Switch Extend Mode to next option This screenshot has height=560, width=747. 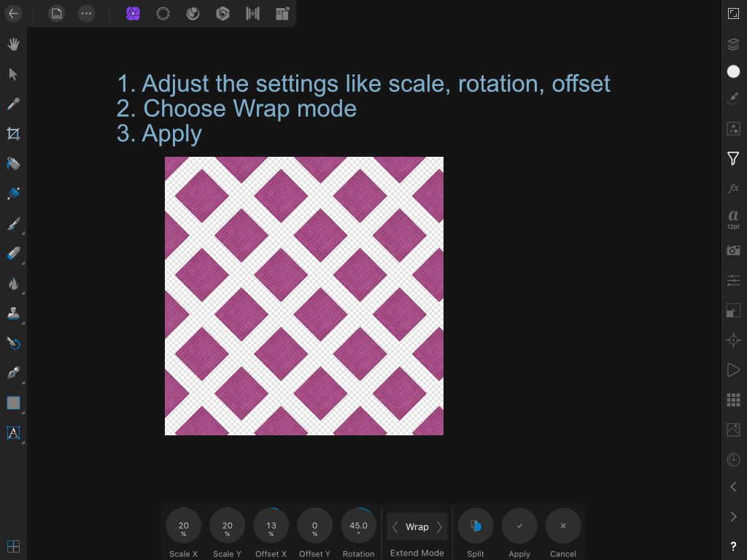click(439, 526)
